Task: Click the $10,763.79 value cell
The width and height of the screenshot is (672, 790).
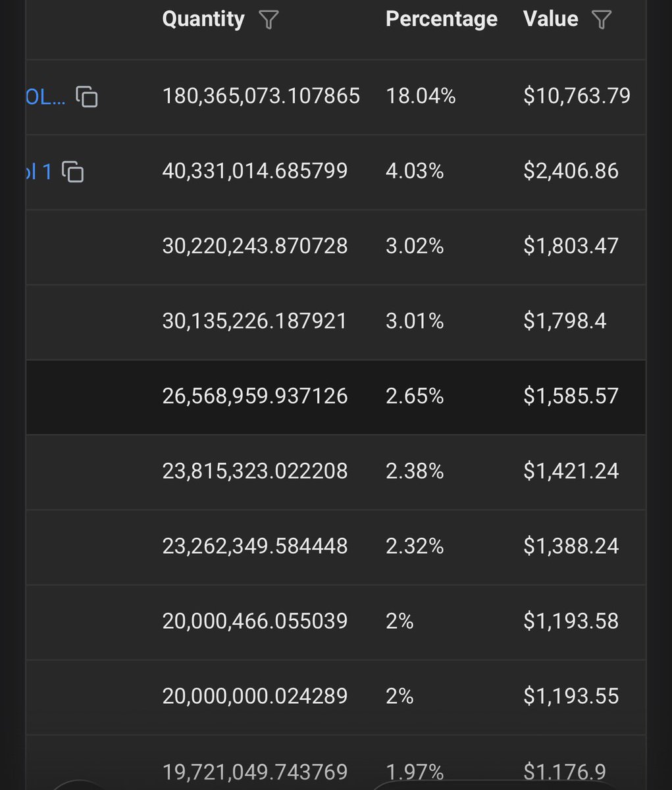Action: 577,96
